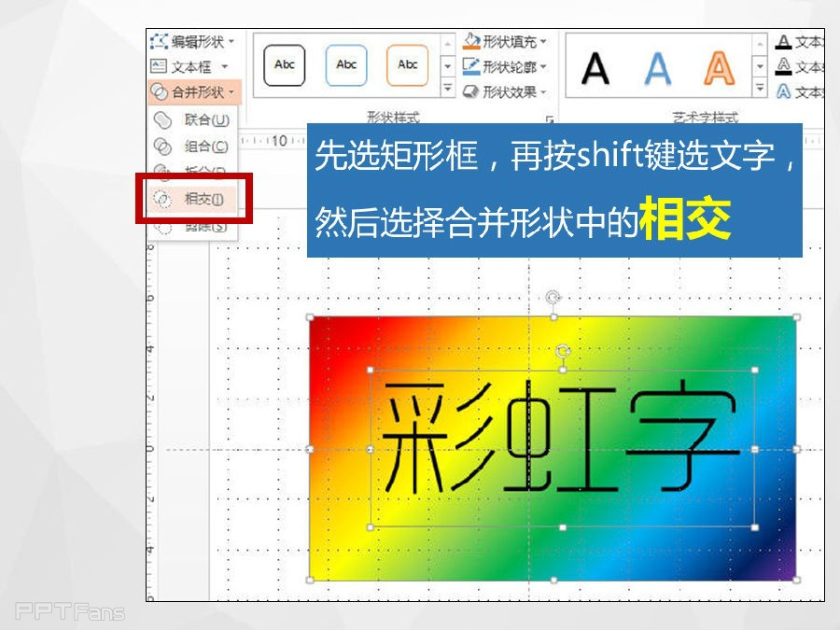This screenshot has height=630, width=840.
Task: Click the Text Fill (文本填充) icon
Action: tap(784, 42)
